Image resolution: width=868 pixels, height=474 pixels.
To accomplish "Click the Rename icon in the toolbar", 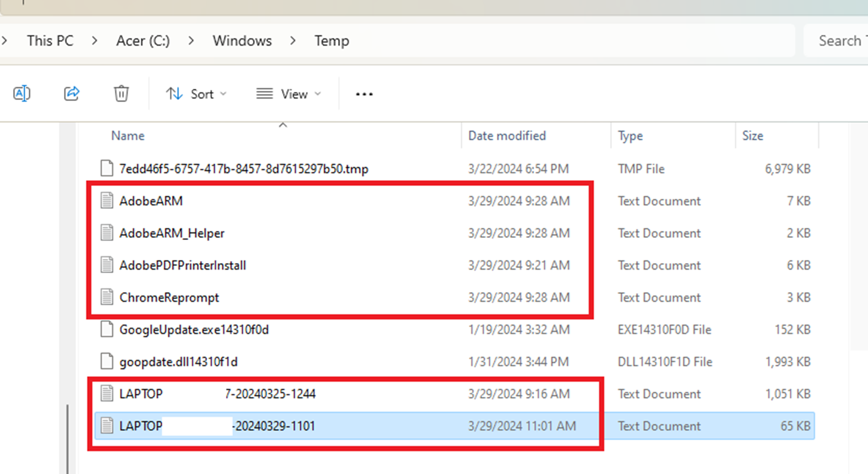I will point(22,93).
